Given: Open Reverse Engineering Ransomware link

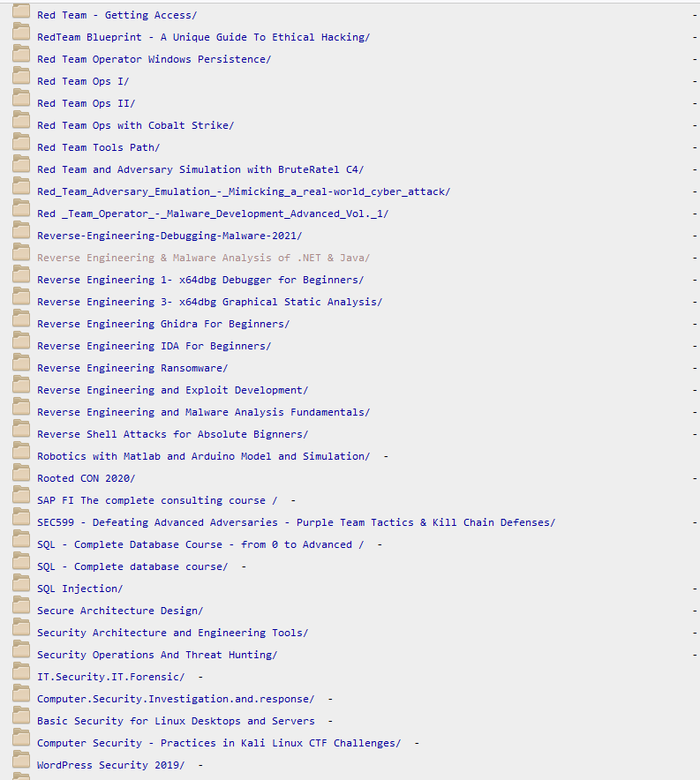Looking at the screenshot, I should click(132, 368).
